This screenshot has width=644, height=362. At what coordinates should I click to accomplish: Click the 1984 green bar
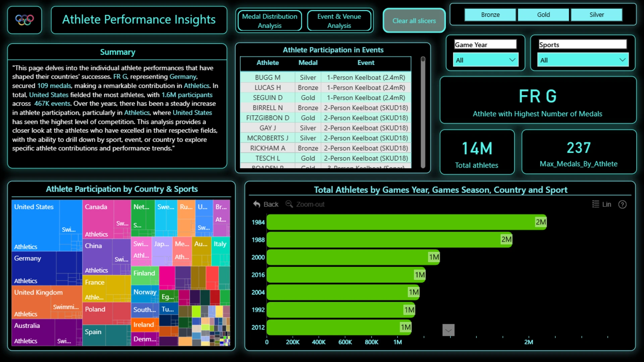[407, 222]
